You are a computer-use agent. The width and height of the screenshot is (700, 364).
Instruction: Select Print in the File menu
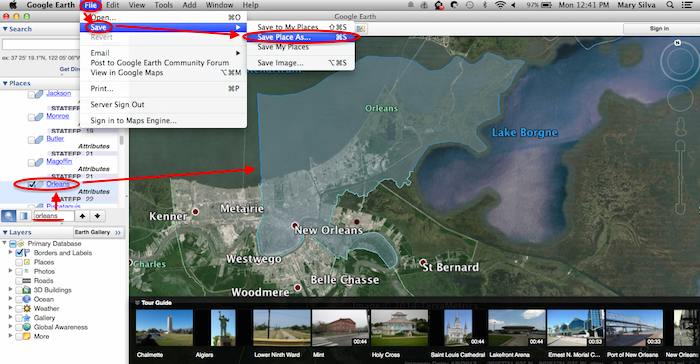pyautogui.click(x=163, y=88)
